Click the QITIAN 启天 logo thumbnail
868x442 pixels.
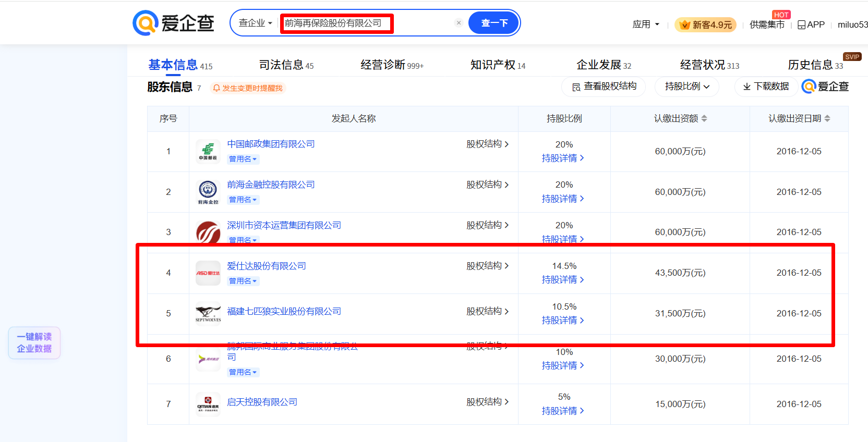pos(208,404)
